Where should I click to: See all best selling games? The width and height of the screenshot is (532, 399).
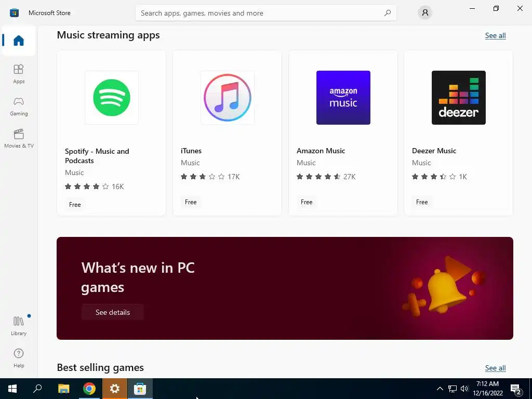(x=495, y=368)
